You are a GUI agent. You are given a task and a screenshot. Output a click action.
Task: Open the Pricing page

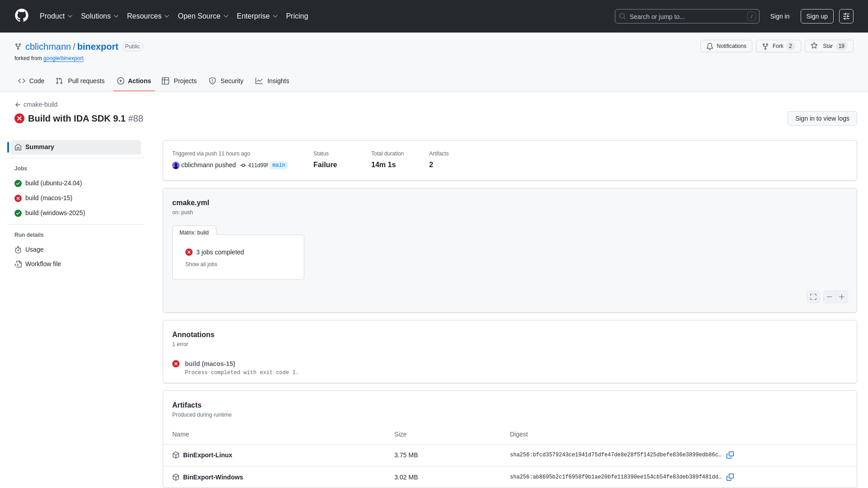point(297,16)
